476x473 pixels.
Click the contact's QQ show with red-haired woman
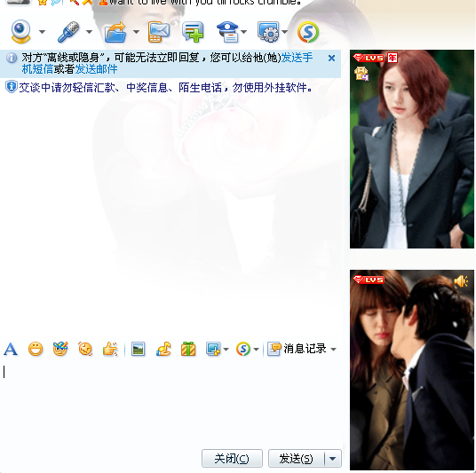(x=412, y=149)
